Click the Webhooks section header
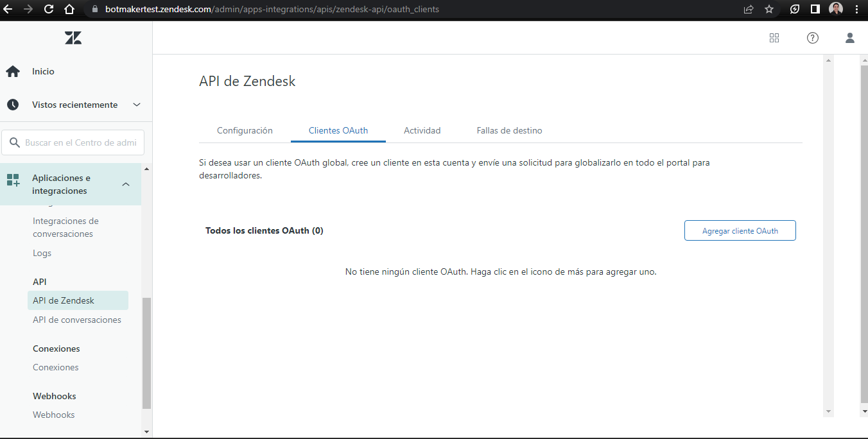 pos(55,396)
